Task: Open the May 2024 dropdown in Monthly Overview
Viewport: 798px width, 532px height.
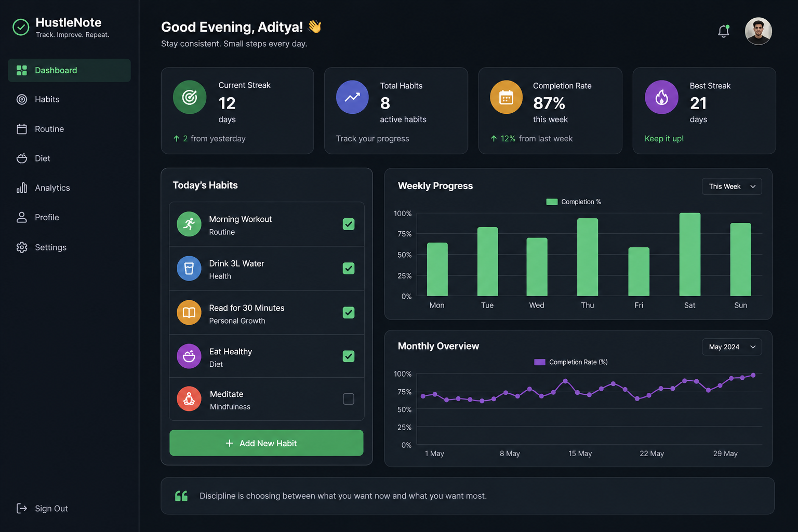Action: [x=731, y=347]
